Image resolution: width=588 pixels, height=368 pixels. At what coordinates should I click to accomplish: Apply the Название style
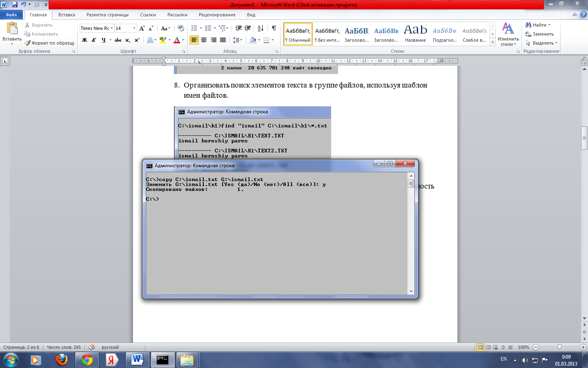pos(415,34)
